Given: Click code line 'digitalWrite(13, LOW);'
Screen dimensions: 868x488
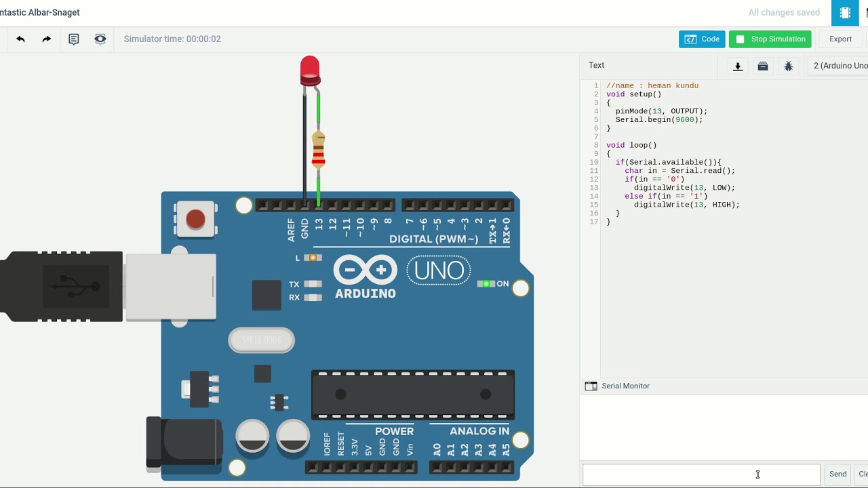Looking at the screenshot, I should click(685, 188).
